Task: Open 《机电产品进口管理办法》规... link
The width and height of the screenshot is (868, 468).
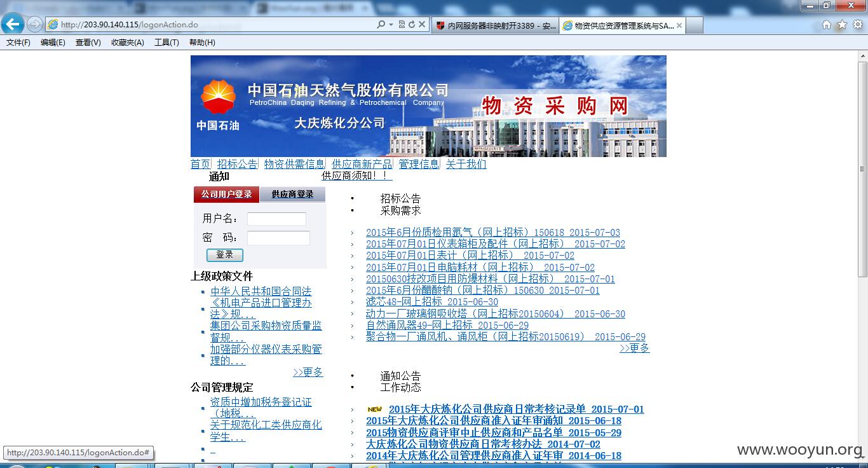Action: (x=261, y=308)
